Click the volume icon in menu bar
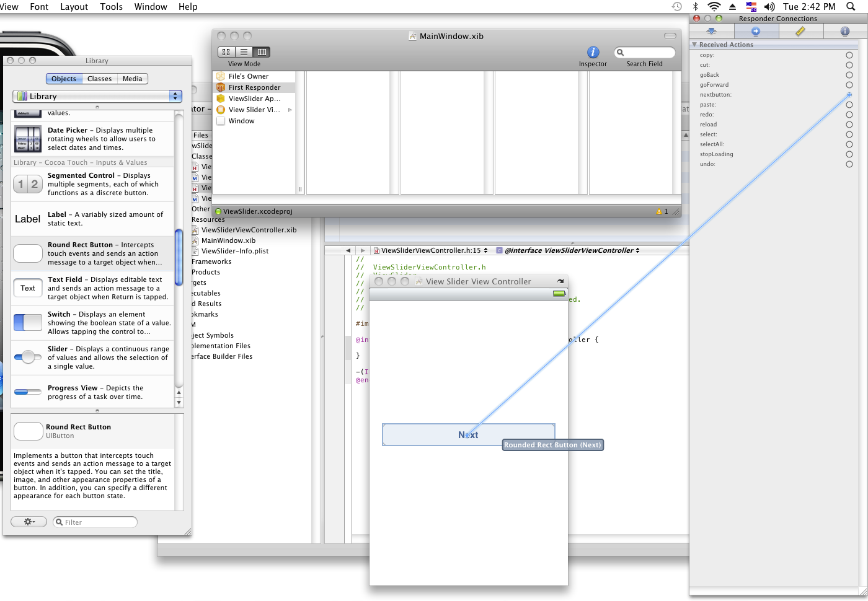868x601 pixels. 769,6
